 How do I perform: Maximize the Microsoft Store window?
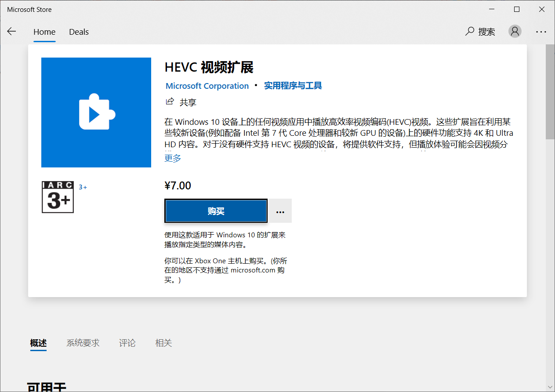pos(517,9)
